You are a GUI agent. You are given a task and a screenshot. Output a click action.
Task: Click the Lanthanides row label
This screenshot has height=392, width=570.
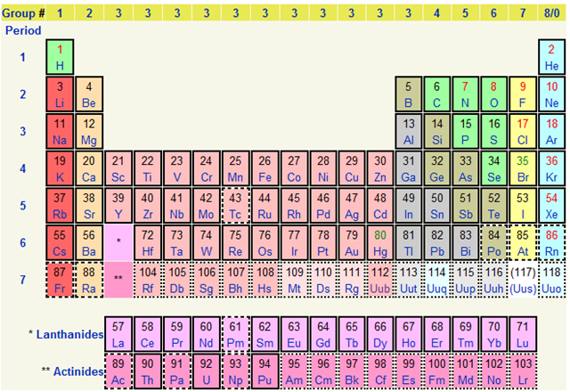[67, 334]
